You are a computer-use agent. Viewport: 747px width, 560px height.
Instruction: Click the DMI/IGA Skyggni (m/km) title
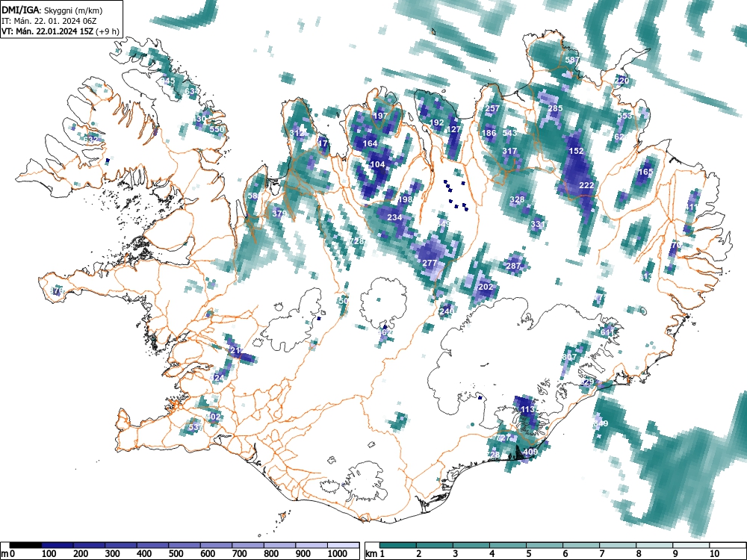tap(52, 10)
